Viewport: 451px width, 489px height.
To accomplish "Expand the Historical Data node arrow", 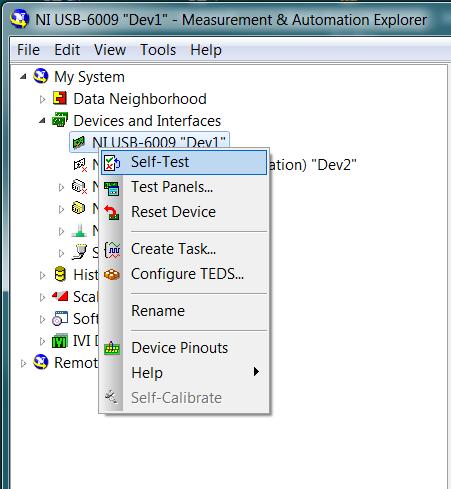I will pyautogui.click(x=42, y=275).
